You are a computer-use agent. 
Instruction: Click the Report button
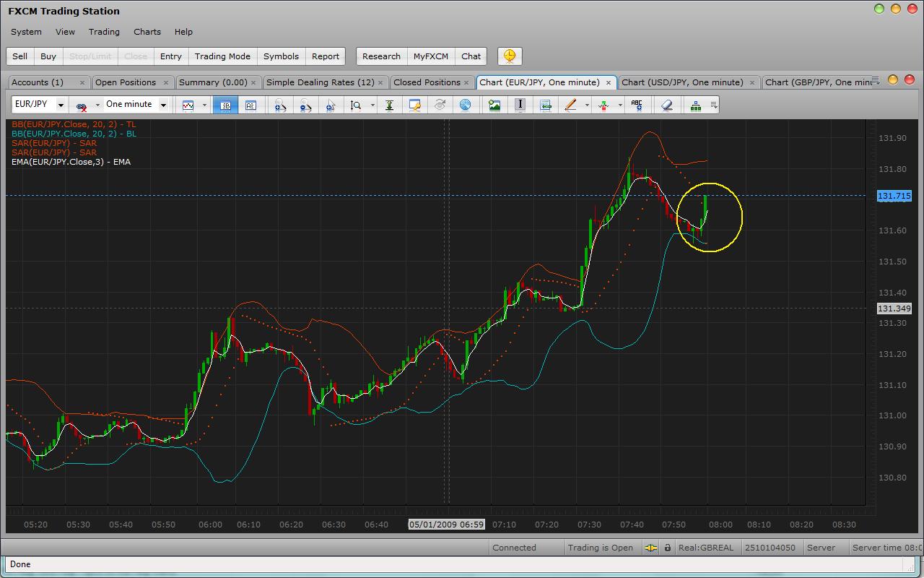[326, 56]
